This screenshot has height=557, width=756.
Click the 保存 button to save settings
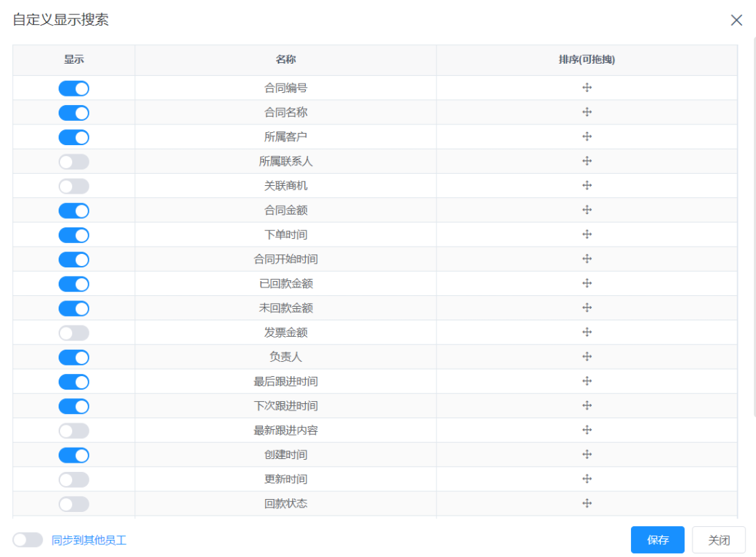pos(657,540)
